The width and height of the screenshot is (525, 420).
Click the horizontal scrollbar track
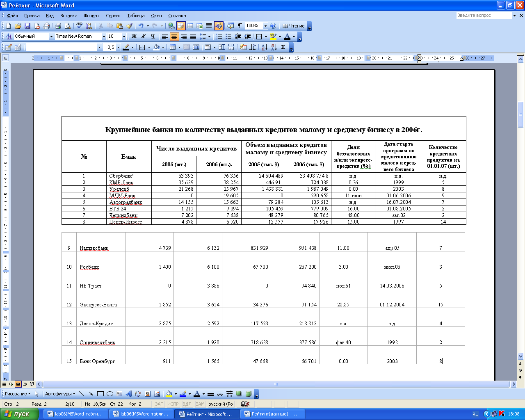276,384
